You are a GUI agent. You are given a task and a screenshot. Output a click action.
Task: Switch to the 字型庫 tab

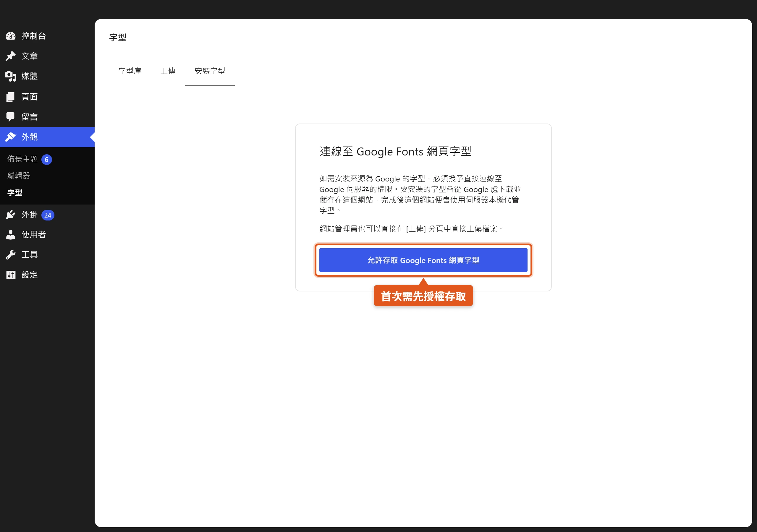[x=130, y=71]
